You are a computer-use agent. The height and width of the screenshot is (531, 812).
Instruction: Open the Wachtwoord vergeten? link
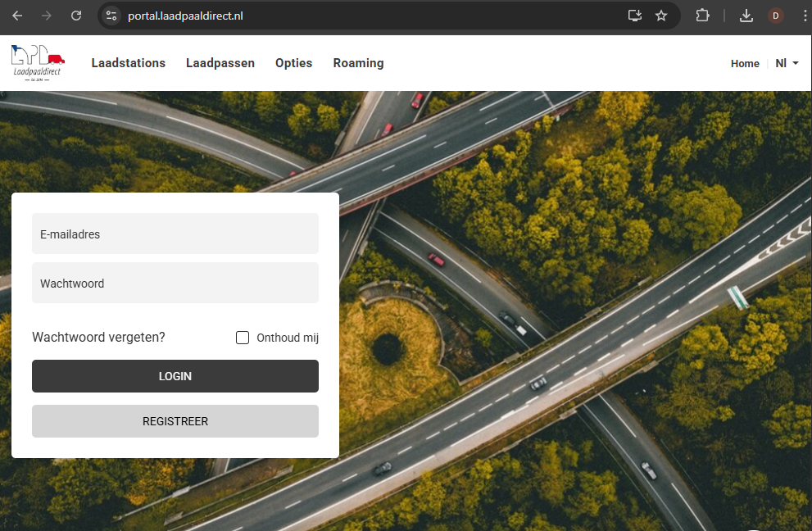tap(98, 338)
